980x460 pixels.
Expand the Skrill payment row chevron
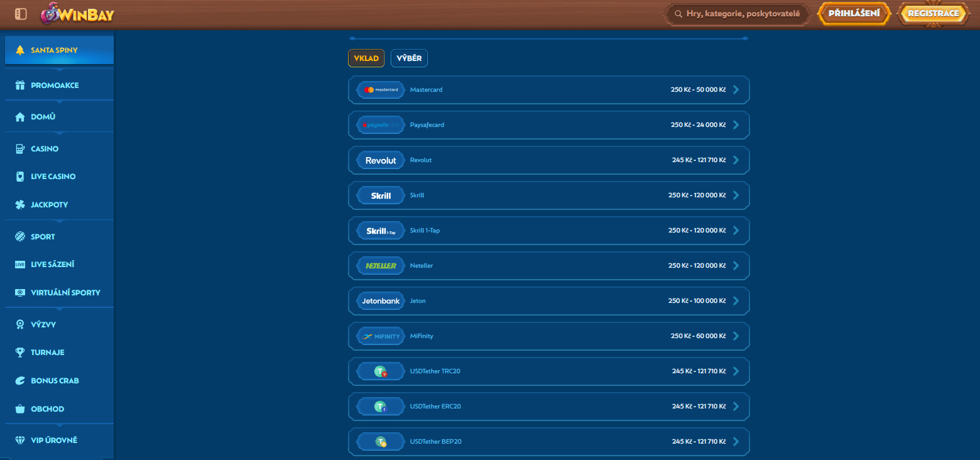tap(736, 195)
